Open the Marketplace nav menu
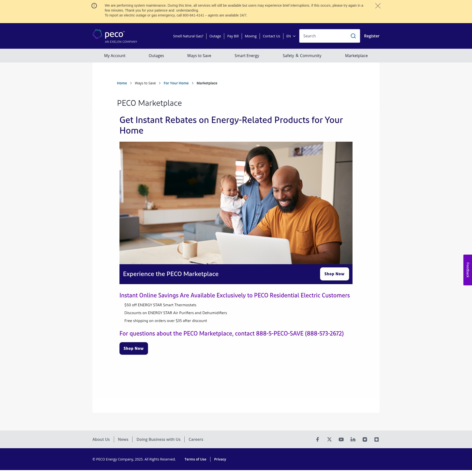The image size is (472, 476). tap(356, 56)
